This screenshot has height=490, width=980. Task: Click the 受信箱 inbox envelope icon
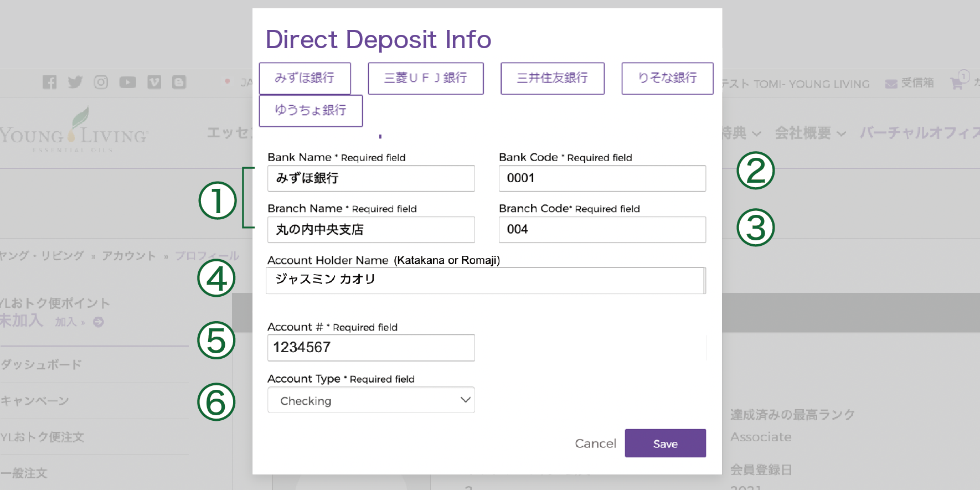point(891,84)
